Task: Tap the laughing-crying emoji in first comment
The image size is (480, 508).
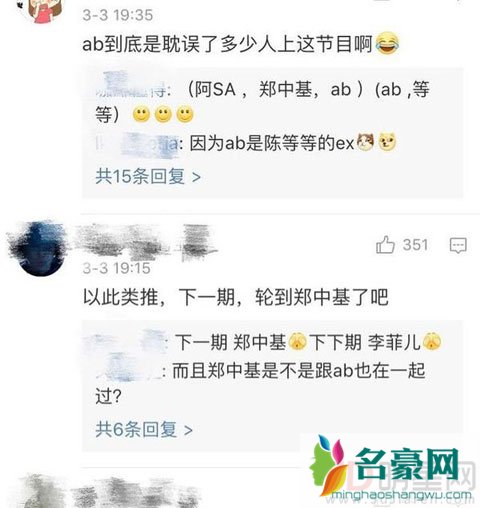Action: coord(387,43)
